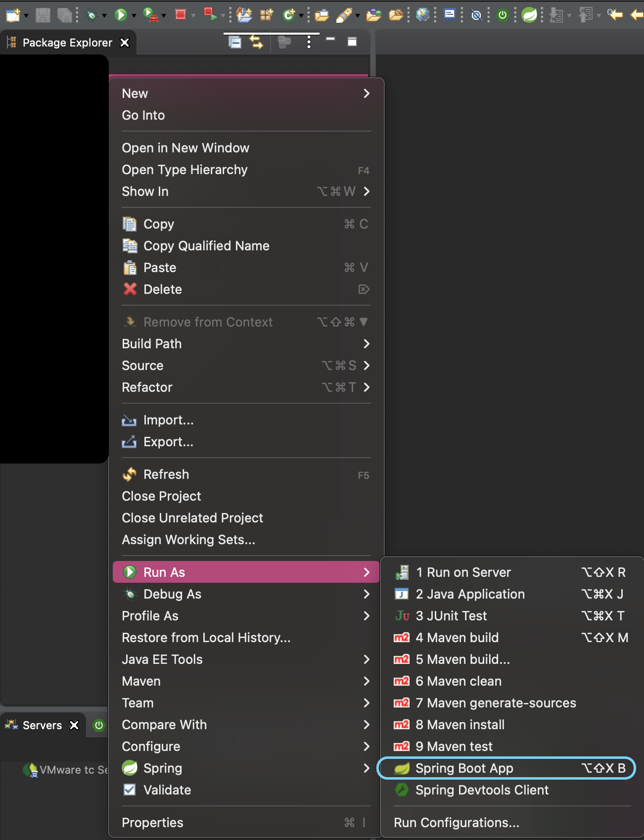Click the green Run toolbar icon
The height and width of the screenshot is (840, 644).
coord(121,15)
